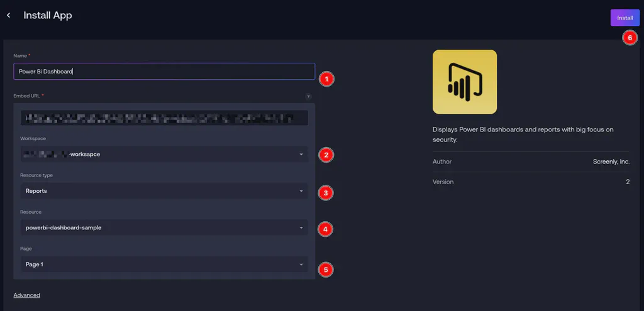Open the Workspace dropdown
Viewport: 644px width, 311px height.
[x=164, y=155]
